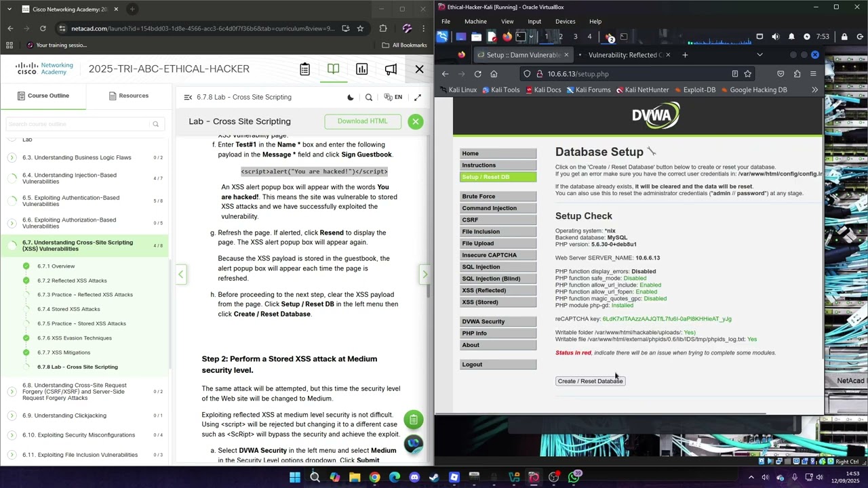The height and width of the screenshot is (488, 868).
Task: Open 6.7.1 Overview lesson
Action: 56,266
